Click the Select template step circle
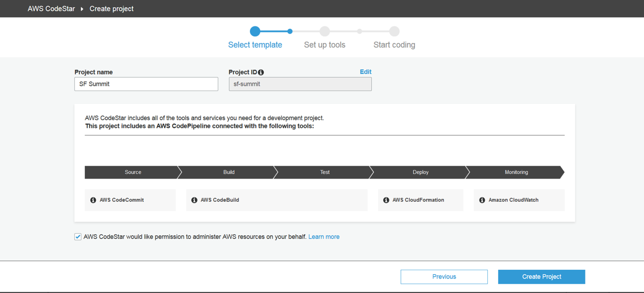Viewport: 644px width, 293px height. tap(255, 32)
